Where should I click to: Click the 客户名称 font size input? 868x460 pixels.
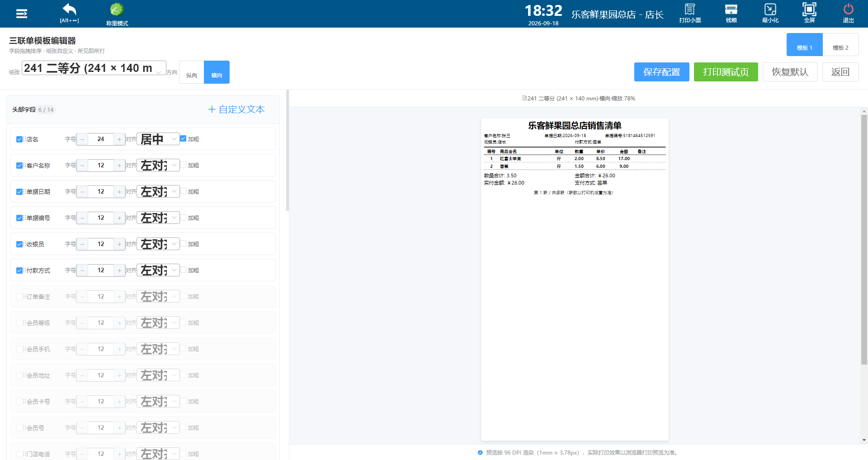[x=101, y=166]
